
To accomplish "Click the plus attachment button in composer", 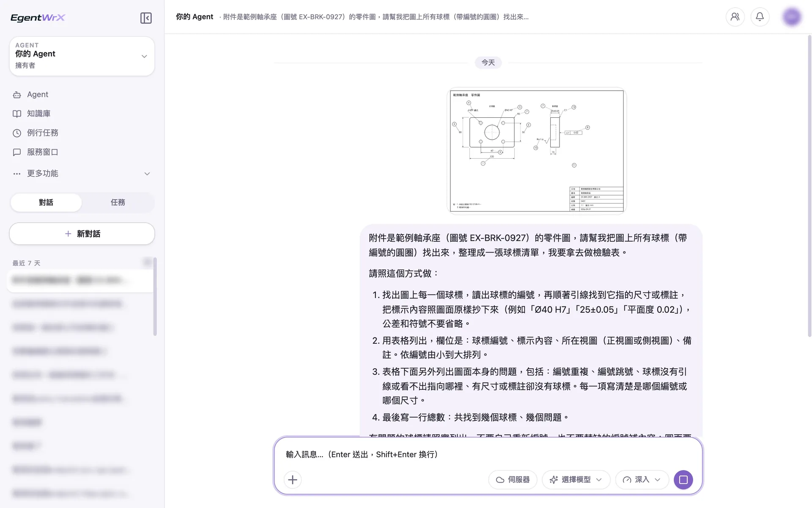I will click(x=293, y=480).
